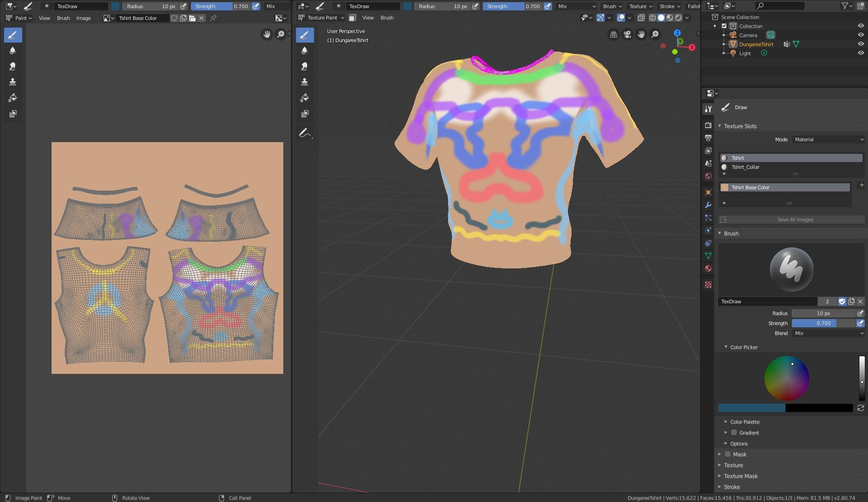Select the Mask tool in the image editor
Viewport: 868px width, 502px height.
pos(13,114)
